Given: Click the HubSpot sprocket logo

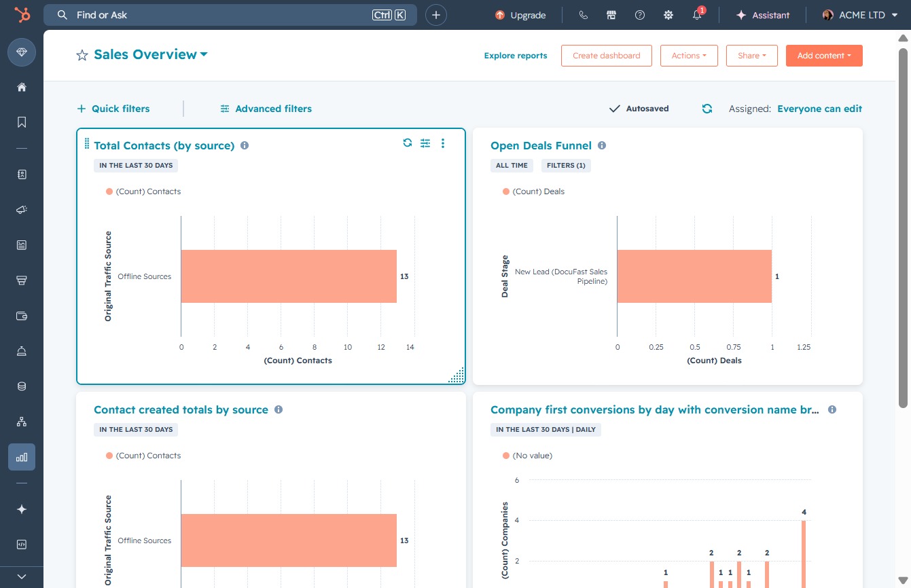Looking at the screenshot, I should click(22, 15).
